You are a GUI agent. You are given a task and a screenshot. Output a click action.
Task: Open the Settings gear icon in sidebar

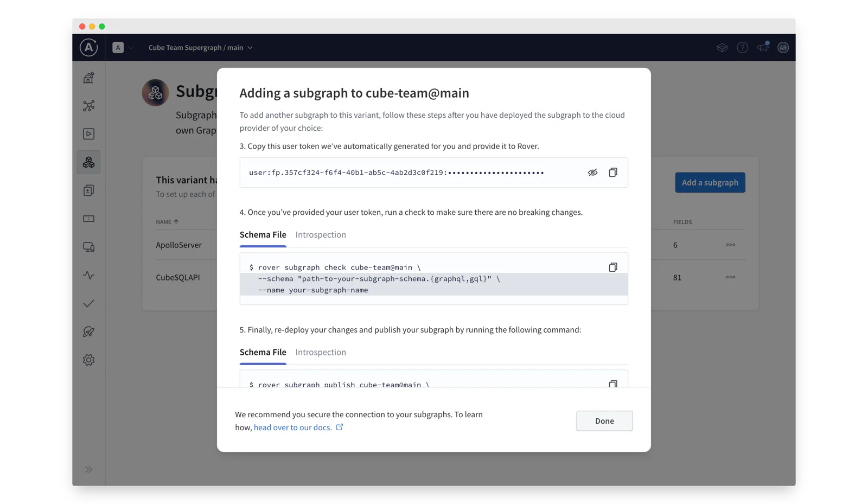88,360
